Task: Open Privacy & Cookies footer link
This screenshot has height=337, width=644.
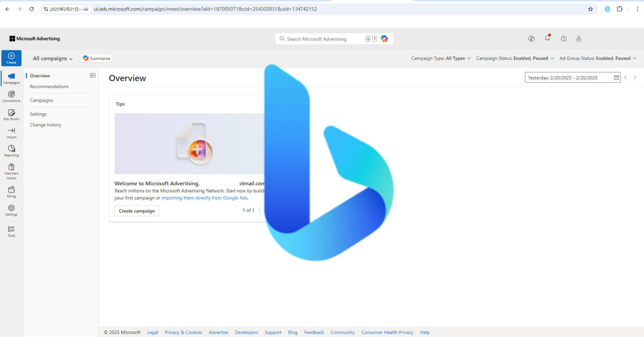Action: point(184,332)
